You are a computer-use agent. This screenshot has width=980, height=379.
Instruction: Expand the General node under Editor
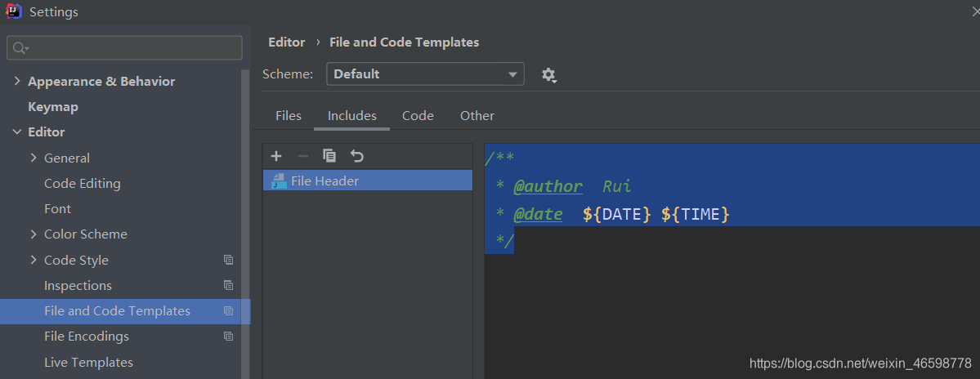pos(34,158)
